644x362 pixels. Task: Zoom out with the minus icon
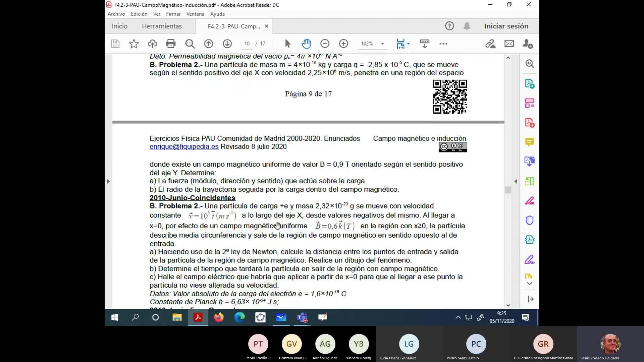[325, 44]
